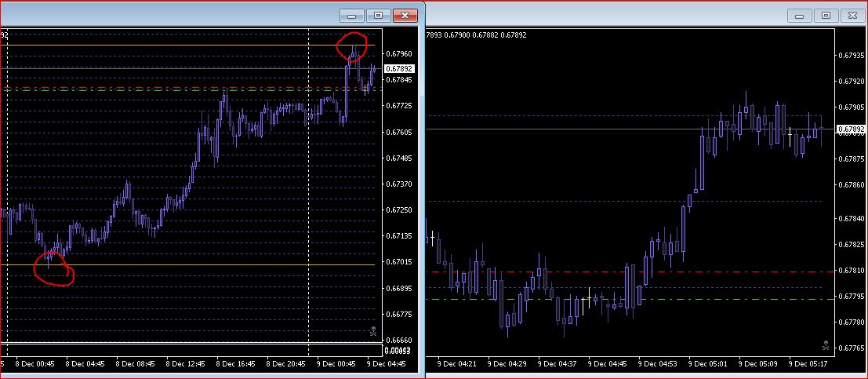Click price level 0.66775 on left axis
Screen dimensions: 868x379
tap(398, 314)
